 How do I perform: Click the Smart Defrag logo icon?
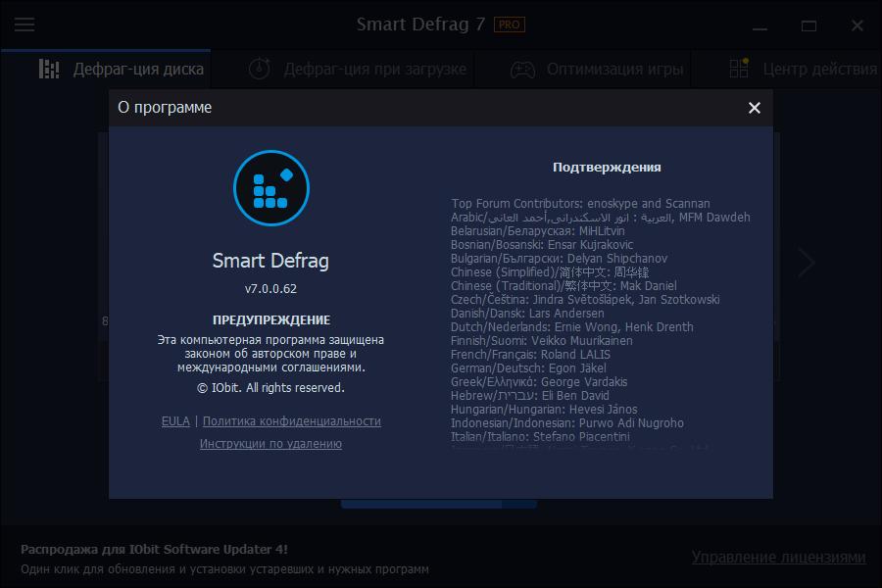[x=271, y=188]
